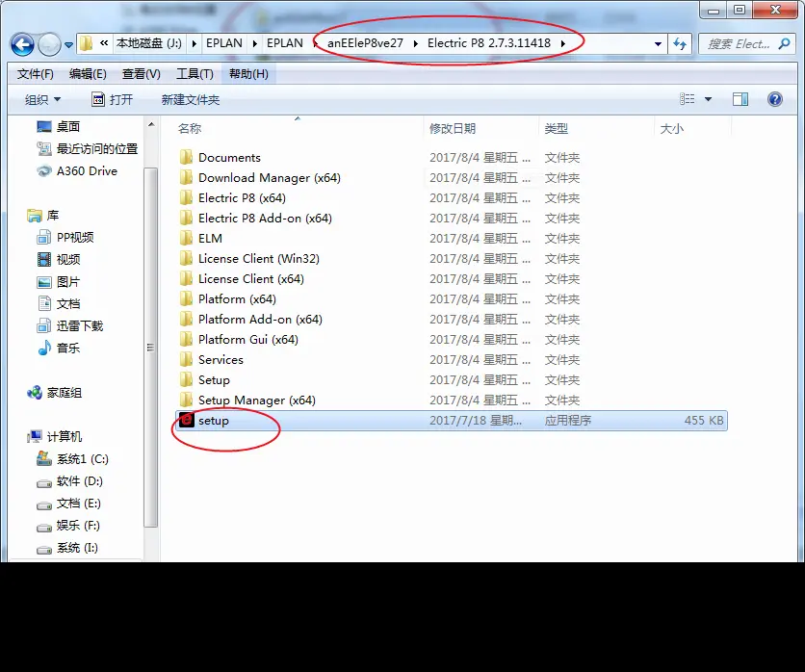
Task: Select 库 in navigation pane
Action: coord(43,215)
